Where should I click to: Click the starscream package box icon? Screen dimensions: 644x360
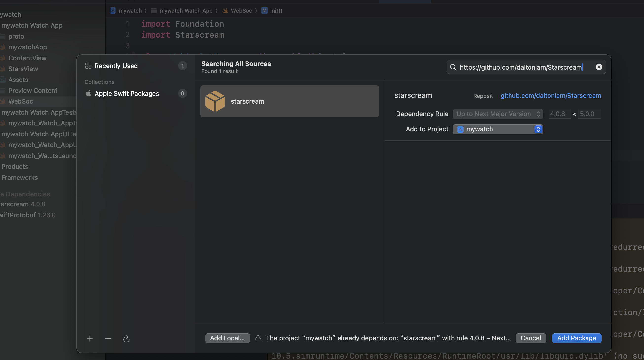215,101
